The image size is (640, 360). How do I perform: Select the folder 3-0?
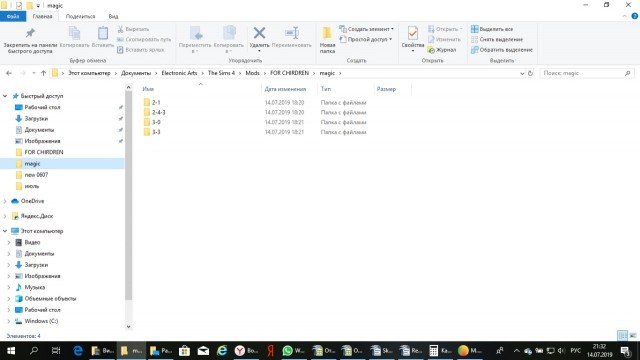(x=156, y=122)
